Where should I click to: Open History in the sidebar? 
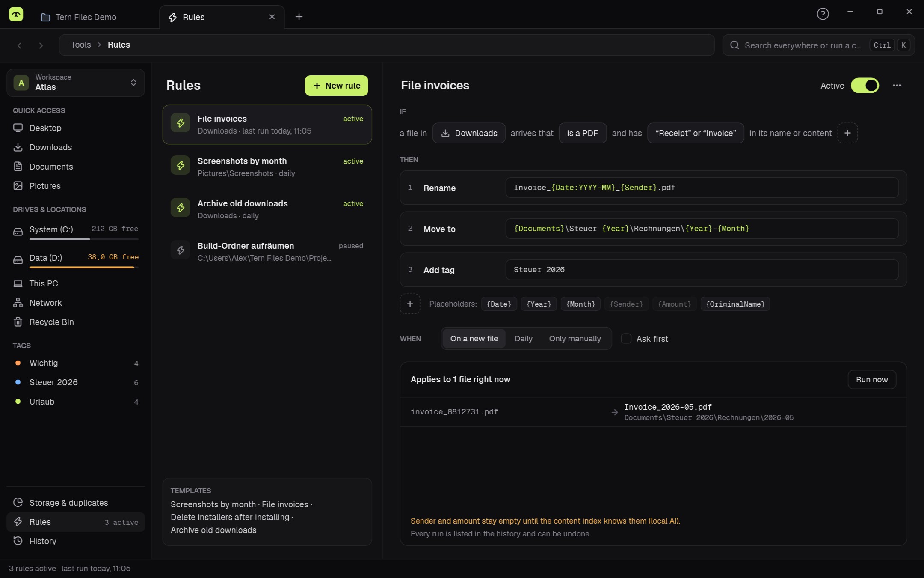76,541
